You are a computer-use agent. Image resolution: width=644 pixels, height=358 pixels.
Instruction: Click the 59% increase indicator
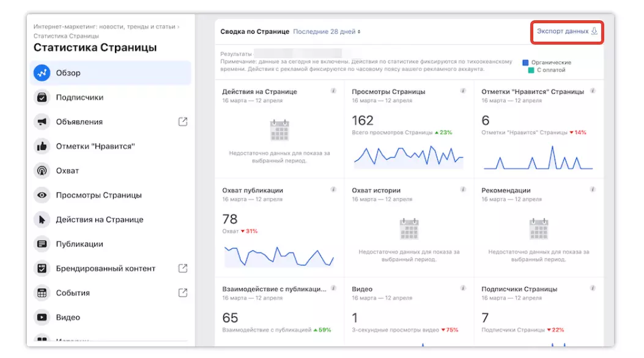pos(322,330)
